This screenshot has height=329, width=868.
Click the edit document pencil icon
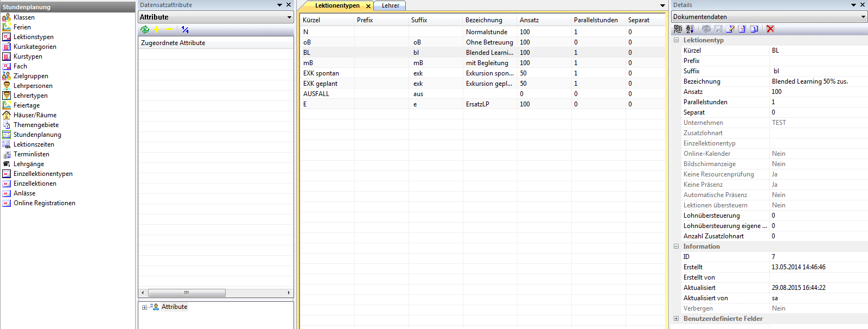pos(730,29)
